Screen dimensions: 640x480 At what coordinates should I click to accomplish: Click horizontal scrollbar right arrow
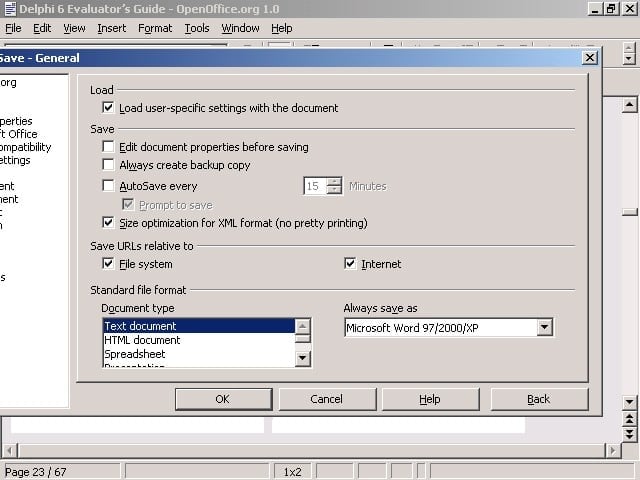point(612,451)
